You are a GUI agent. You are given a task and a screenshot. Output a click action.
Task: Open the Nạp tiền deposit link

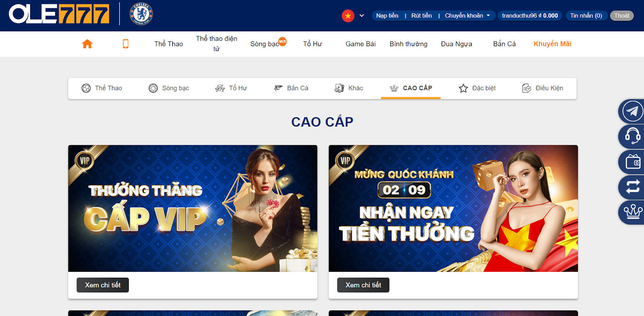(387, 16)
